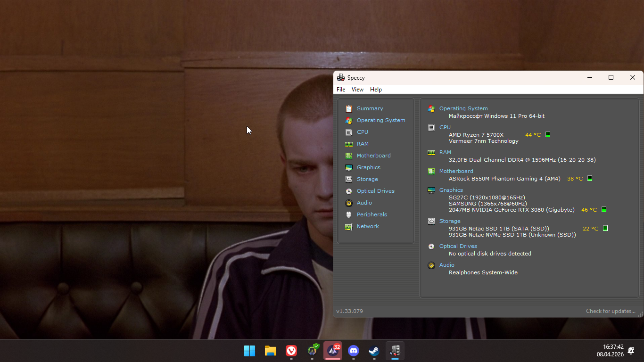Screen dimensions: 644x362
Task: Open Discord from the taskbar
Action: 354,351
